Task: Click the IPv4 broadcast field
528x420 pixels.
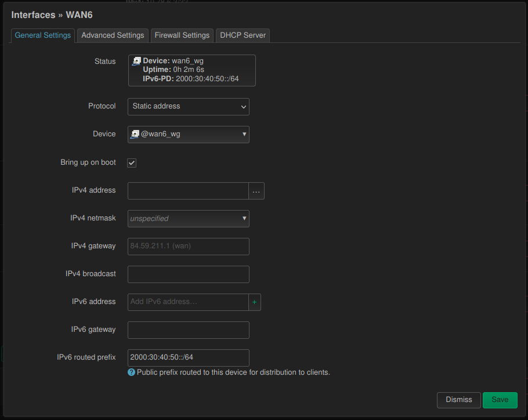Action: (x=188, y=274)
